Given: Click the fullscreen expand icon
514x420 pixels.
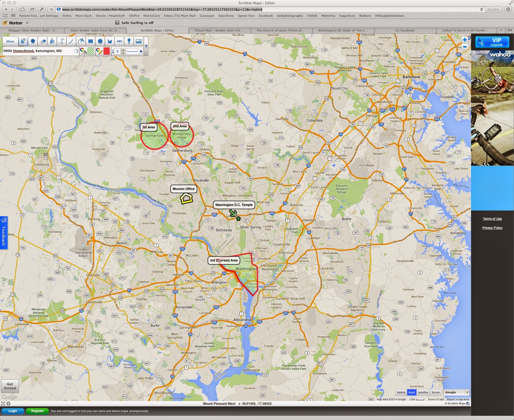Looking at the screenshot, I should click(x=3, y=404).
